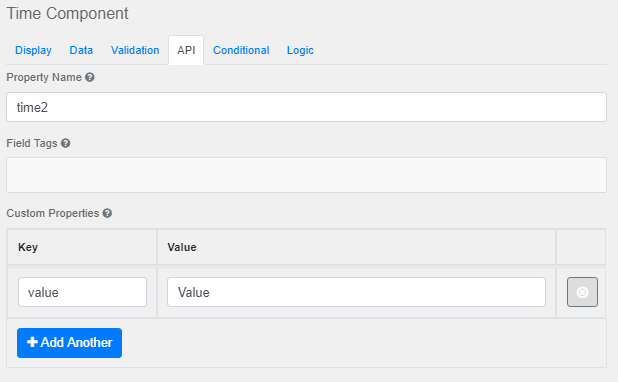Switch to the Display tab
The image size is (618, 382).
tap(34, 50)
